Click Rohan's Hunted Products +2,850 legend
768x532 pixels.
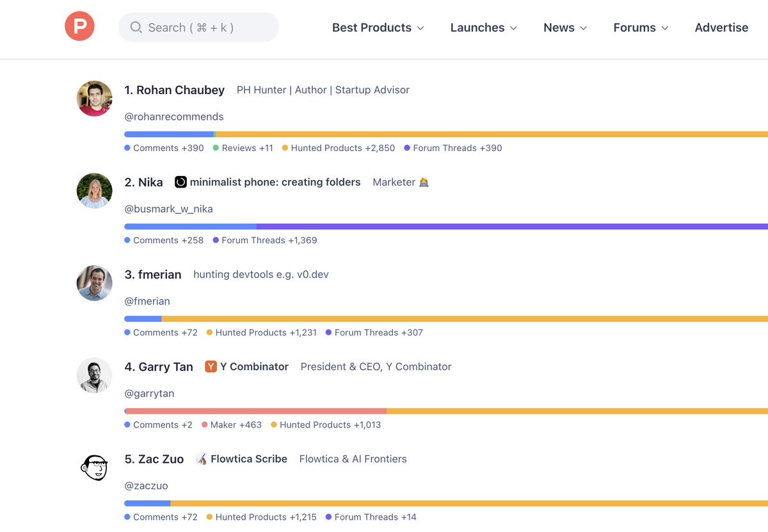tap(339, 148)
